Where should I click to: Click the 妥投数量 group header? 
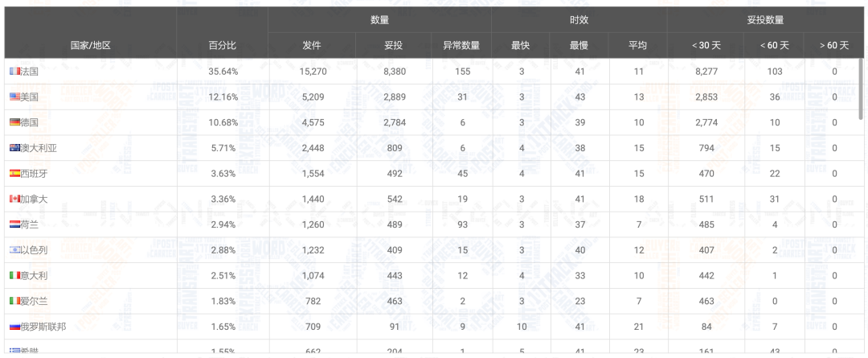766,20
